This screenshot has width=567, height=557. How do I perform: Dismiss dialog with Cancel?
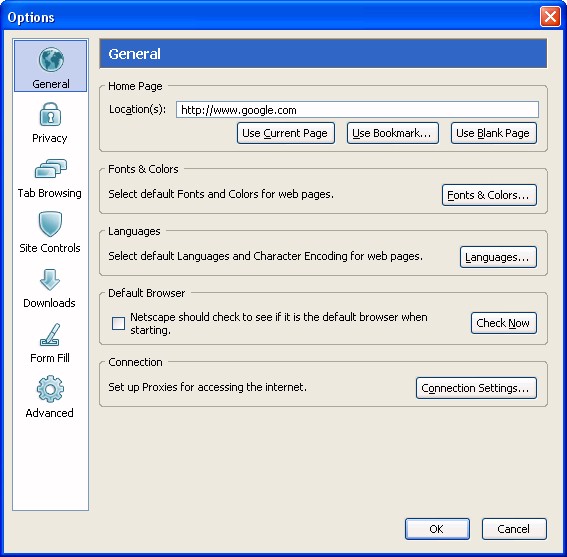(x=514, y=529)
